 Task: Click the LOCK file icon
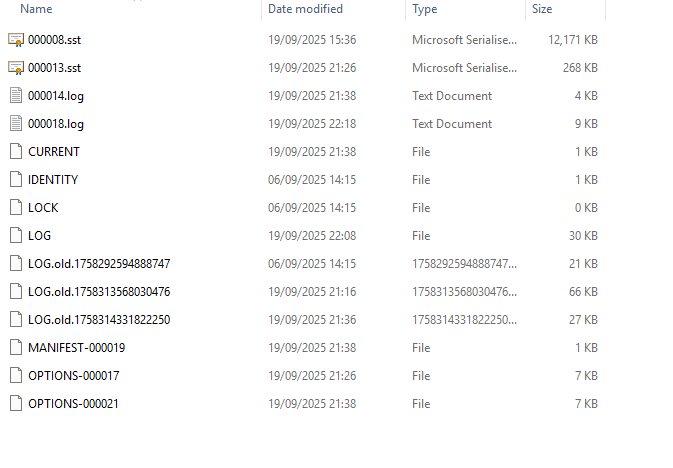(15, 208)
